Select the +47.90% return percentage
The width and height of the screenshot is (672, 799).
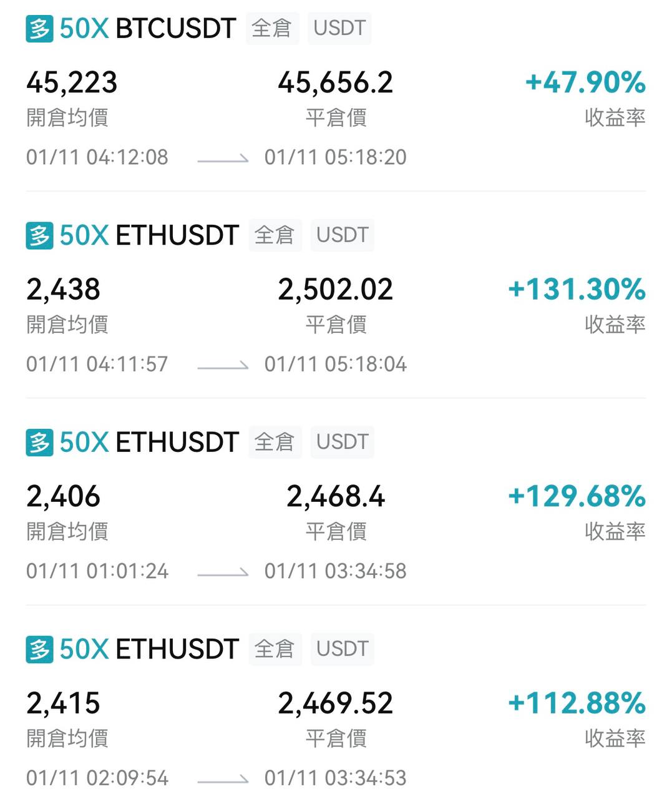click(585, 82)
